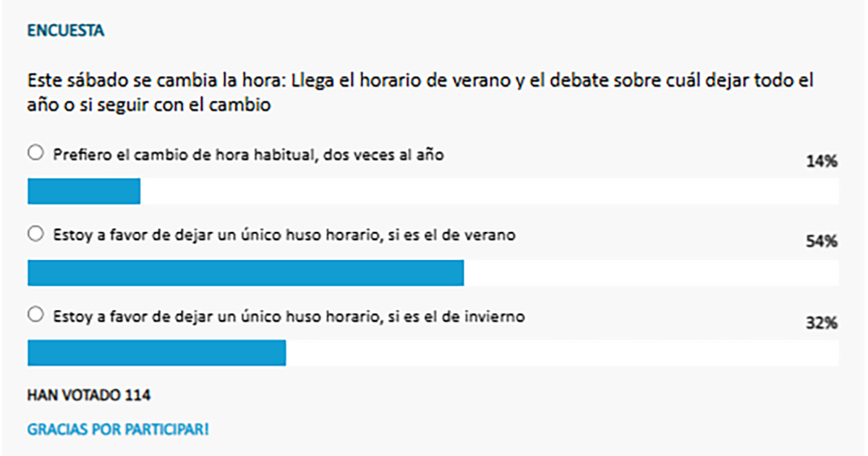Click the 14% result percentage

pos(822,162)
